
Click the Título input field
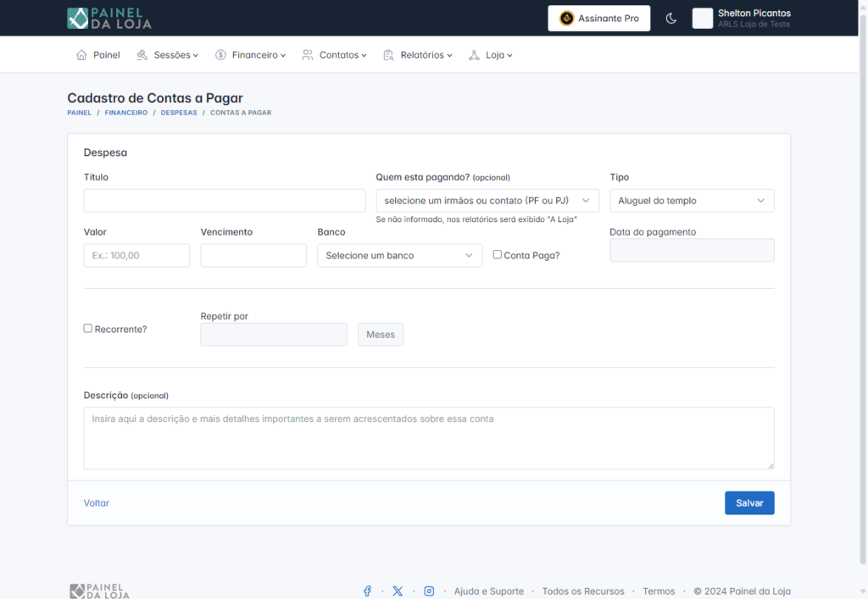[x=224, y=200]
